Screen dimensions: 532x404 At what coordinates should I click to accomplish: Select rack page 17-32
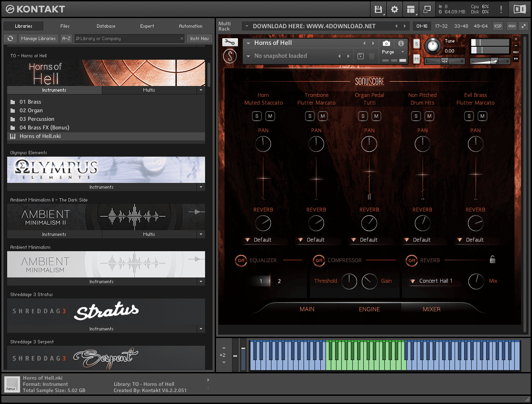point(441,26)
